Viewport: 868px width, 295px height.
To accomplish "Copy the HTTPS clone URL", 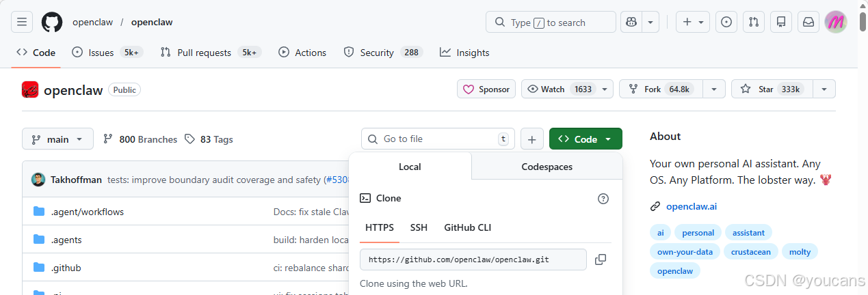I will 601,259.
